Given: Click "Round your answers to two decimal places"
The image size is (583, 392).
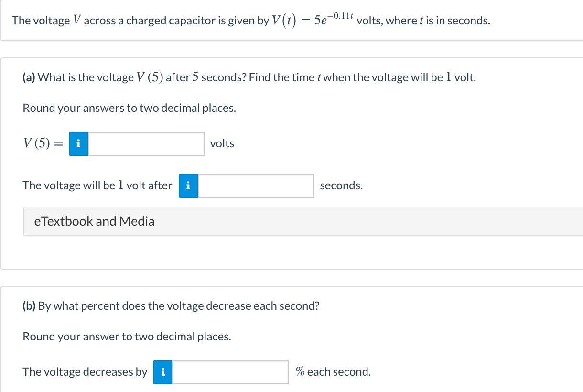Looking at the screenshot, I should tap(130, 108).
